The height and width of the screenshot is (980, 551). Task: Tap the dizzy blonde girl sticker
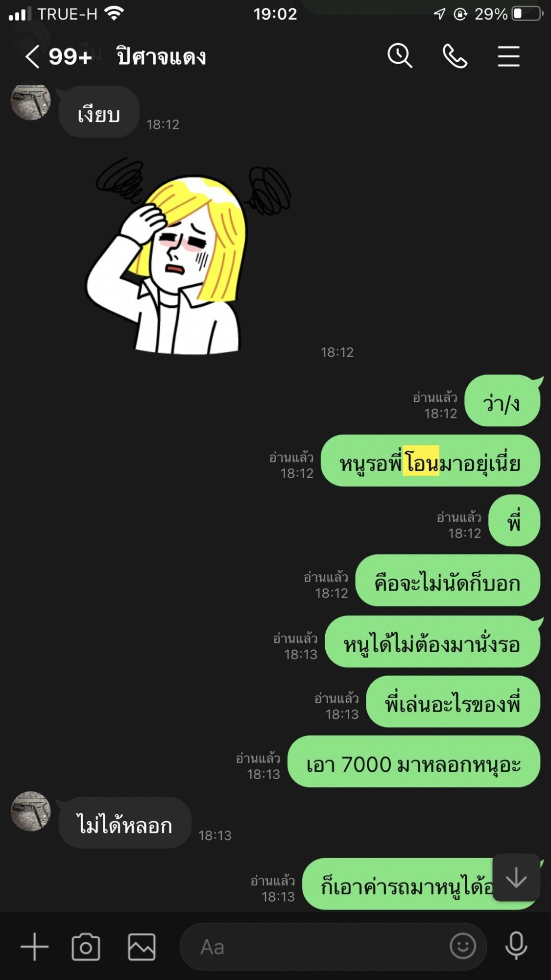pyautogui.click(x=189, y=255)
